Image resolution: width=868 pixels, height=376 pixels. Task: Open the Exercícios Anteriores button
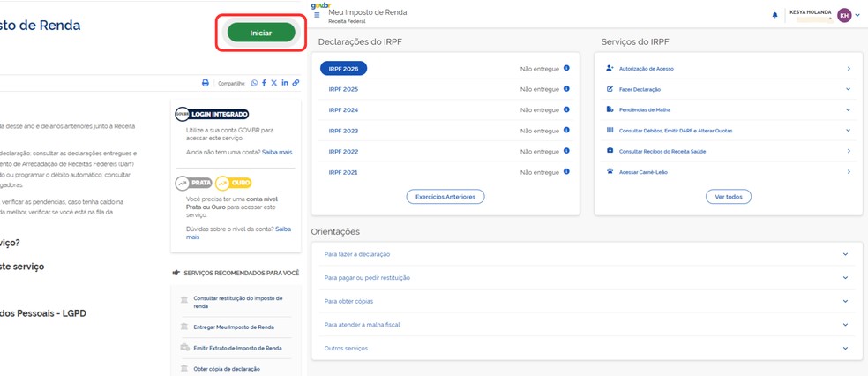(x=445, y=197)
